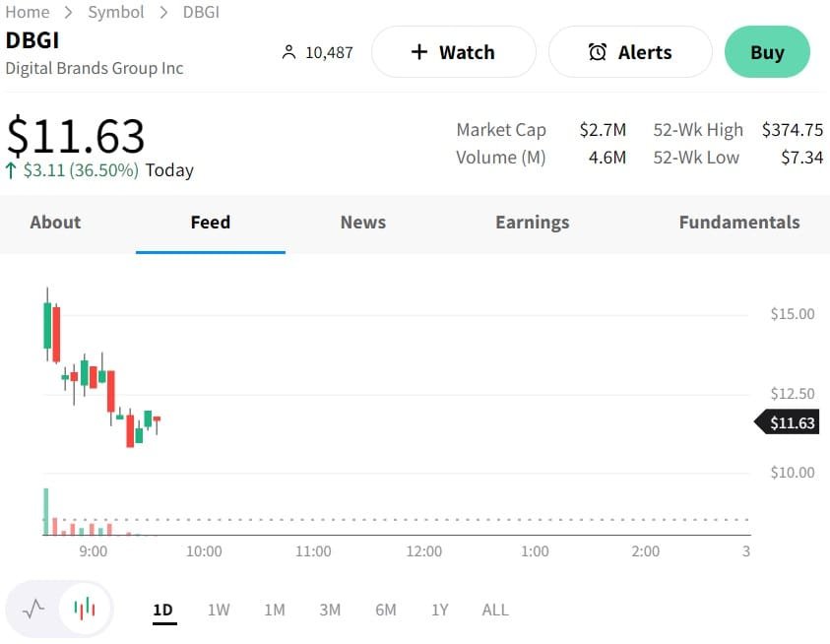Open the Fundamentals tab
The image size is (830, 644).
point(739,223)
